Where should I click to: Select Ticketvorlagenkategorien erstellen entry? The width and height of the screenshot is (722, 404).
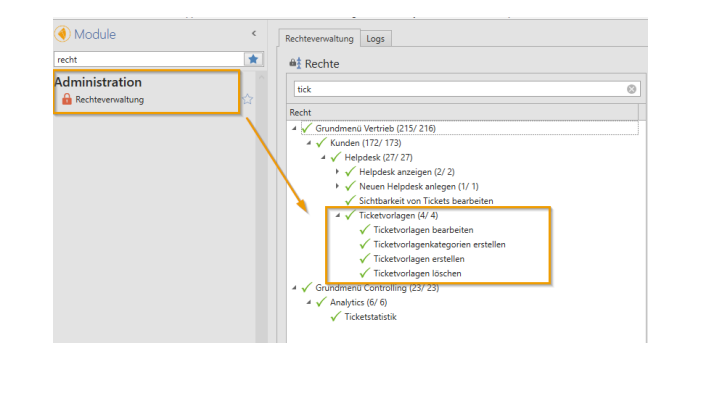click(x=441, y=244)
